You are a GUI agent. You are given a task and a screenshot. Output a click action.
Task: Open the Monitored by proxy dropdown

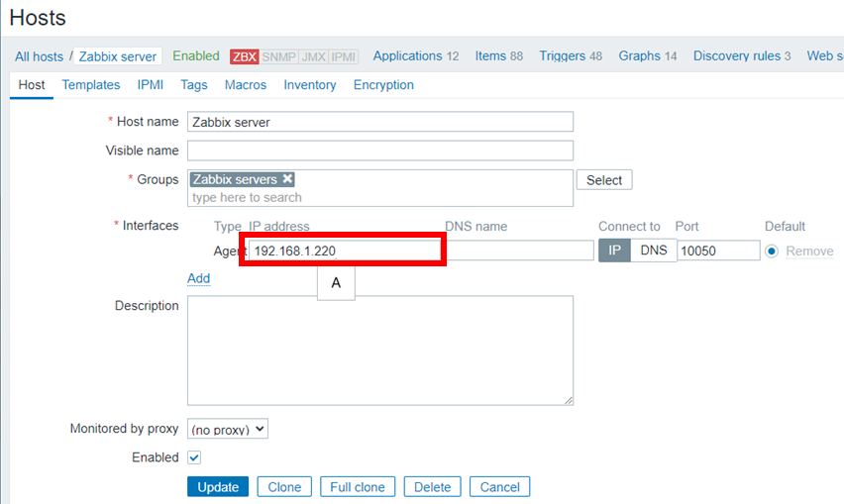tap(228, 429)
